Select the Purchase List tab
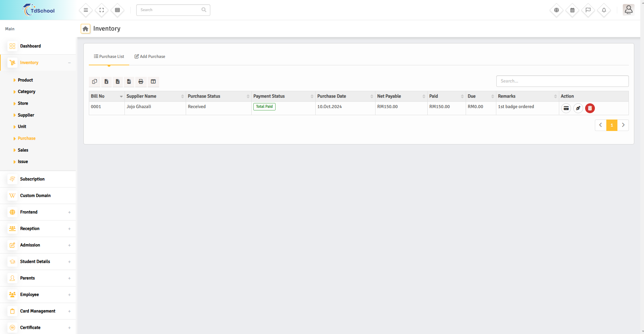Image resolution: width=644 pixels, height=334 pixels. (109, 57)
